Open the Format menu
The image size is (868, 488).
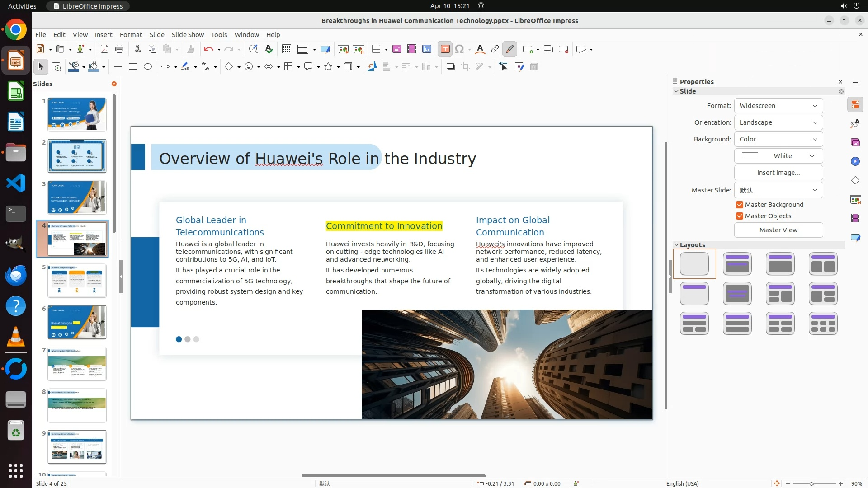[131, 35]
